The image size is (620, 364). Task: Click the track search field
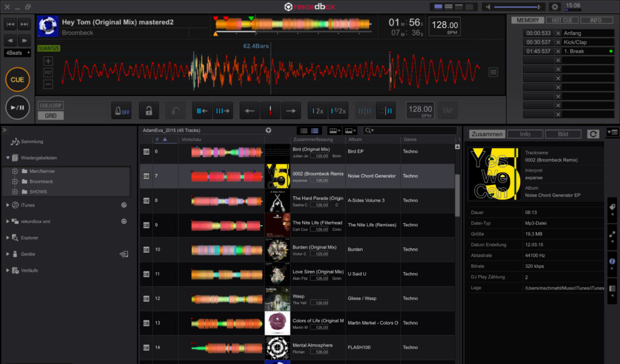coord(410,131)
